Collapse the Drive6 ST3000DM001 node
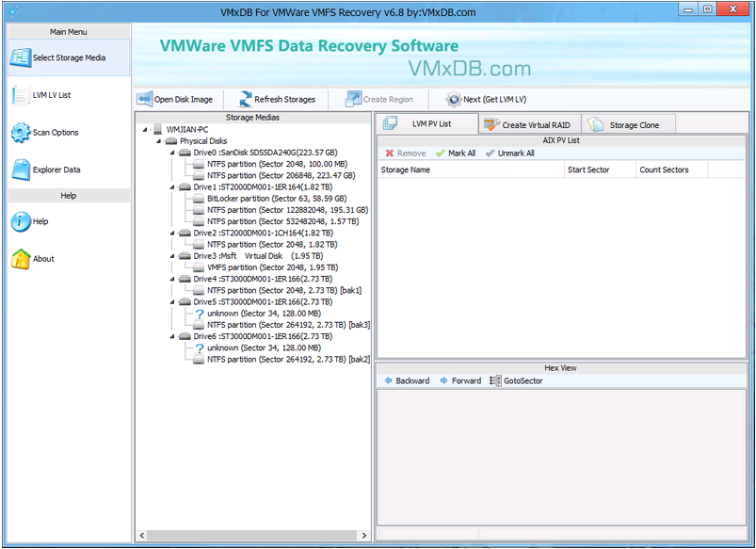The image size is (756, 549). pyautogui.click(x=172, y=336)
